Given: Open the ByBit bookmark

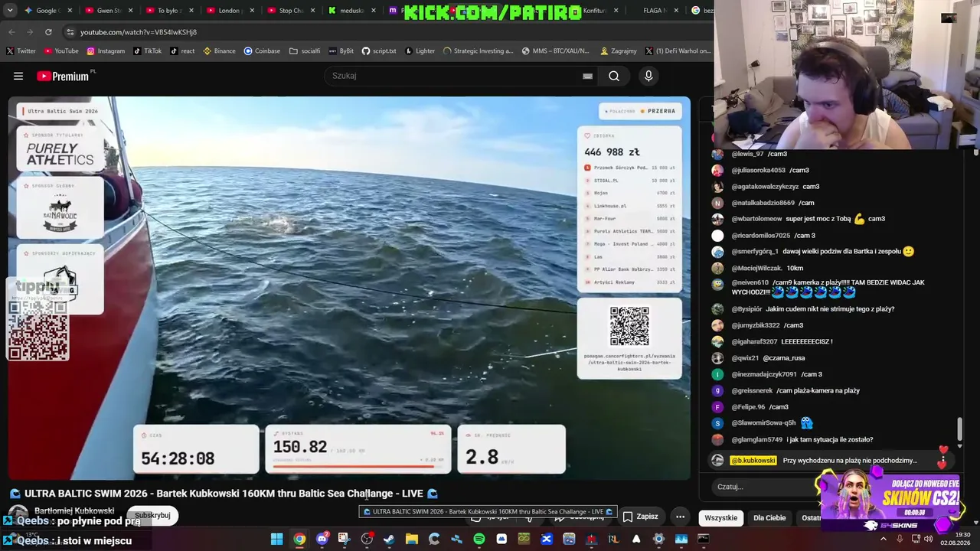Looking at the screenshot, I should (341, 51).
